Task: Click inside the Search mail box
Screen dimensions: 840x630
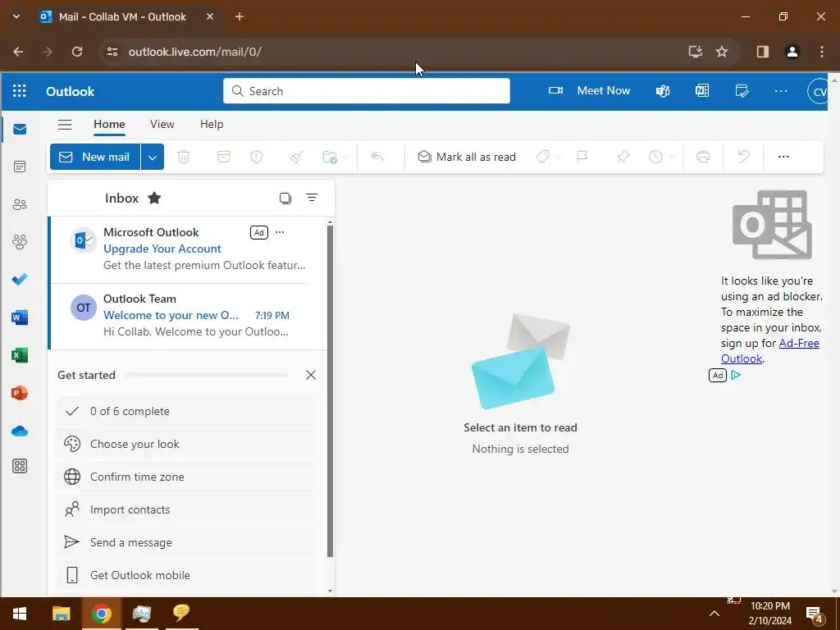Action: pos(367,91)
